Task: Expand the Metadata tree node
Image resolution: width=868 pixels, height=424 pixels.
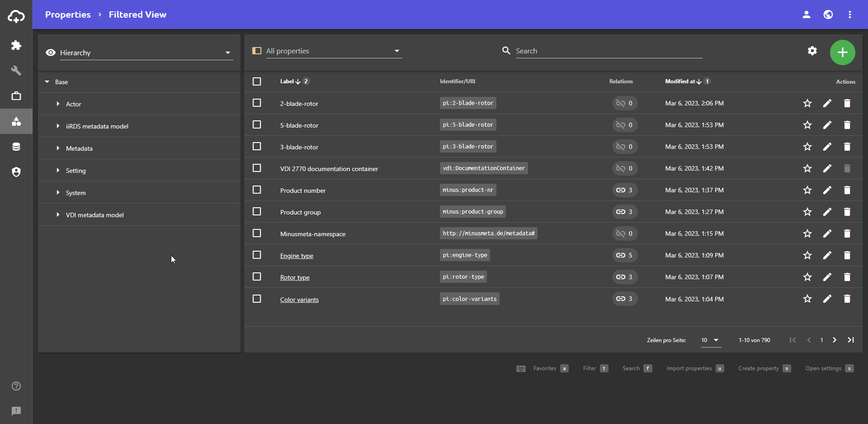Action: (58, 148)
